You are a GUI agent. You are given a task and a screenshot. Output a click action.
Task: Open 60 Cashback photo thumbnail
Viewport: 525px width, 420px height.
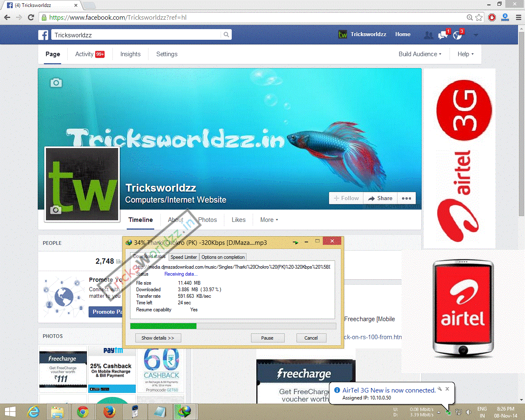[x=161, y=369]
